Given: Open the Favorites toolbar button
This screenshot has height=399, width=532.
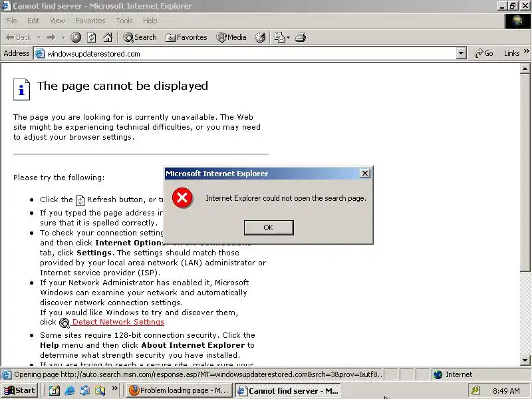Looking at the screenshot, I should click(186, 37).
